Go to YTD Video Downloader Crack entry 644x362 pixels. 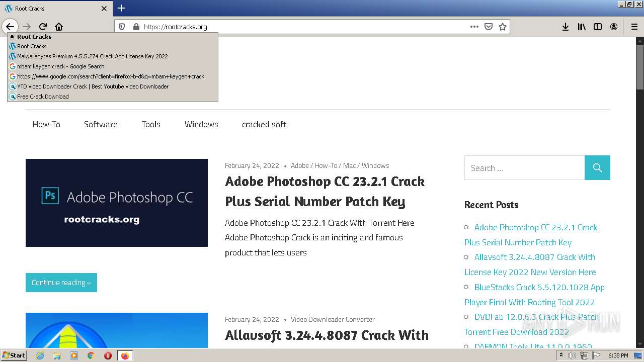point(113,86)
